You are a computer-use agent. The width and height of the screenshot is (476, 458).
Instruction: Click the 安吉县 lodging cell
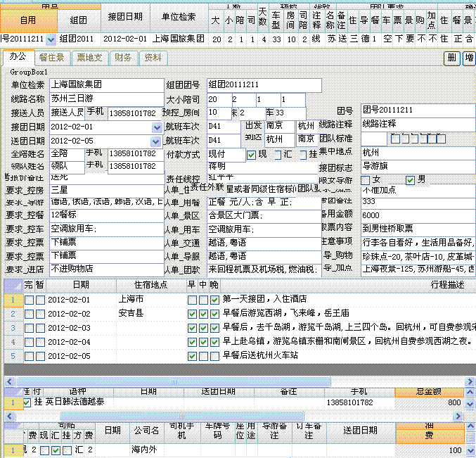(x=151, y=314)
